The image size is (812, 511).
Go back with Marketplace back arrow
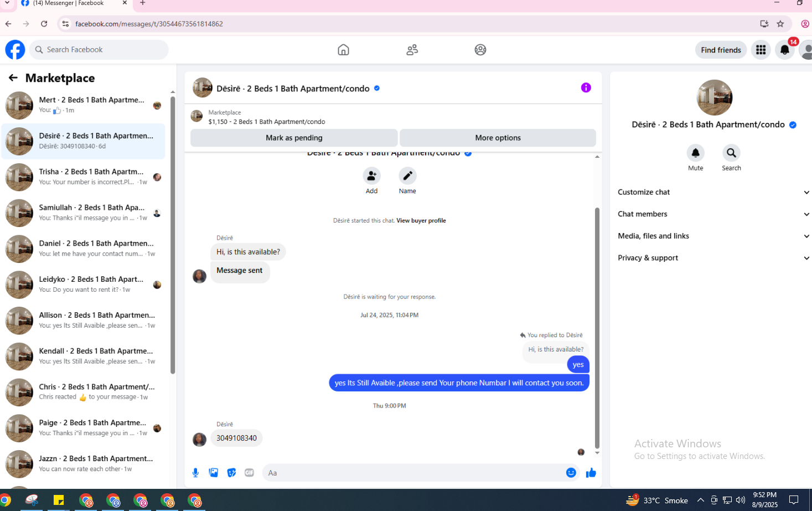[x=13, y=78]
